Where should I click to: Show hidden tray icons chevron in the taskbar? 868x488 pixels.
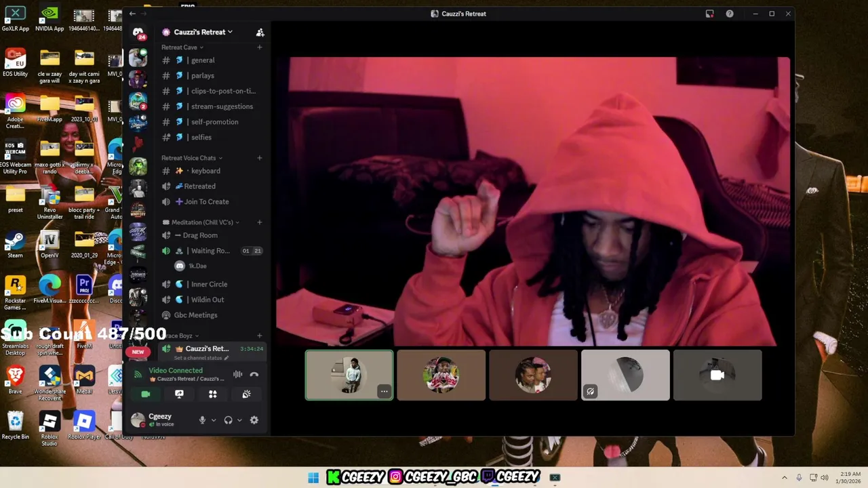coord(785,478)
